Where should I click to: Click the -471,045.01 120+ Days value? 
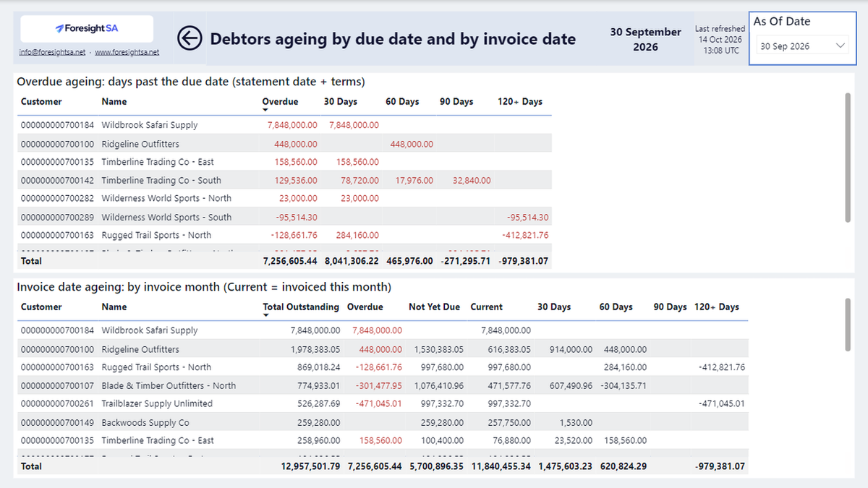[x=721, y=403]
